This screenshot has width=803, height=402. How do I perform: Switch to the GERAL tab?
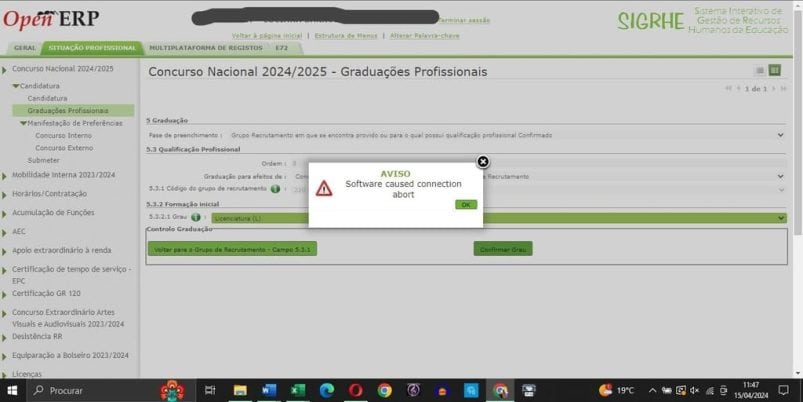coord(25,48)
